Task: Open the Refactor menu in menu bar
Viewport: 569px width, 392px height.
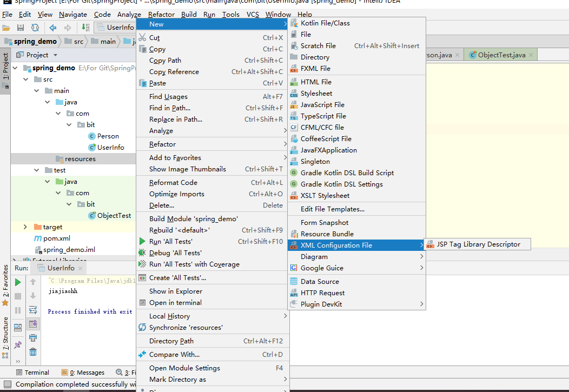Action: [x=162, y=14]
